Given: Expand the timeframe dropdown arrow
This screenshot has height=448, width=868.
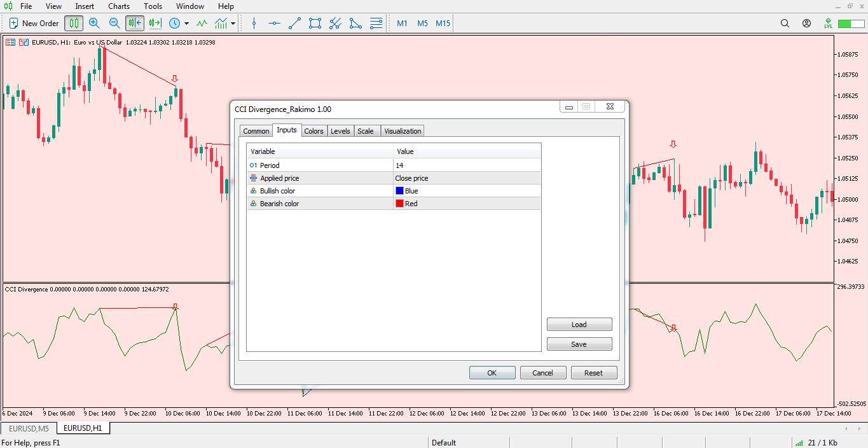Looking at the screenshot, I should tap(186, 24).
